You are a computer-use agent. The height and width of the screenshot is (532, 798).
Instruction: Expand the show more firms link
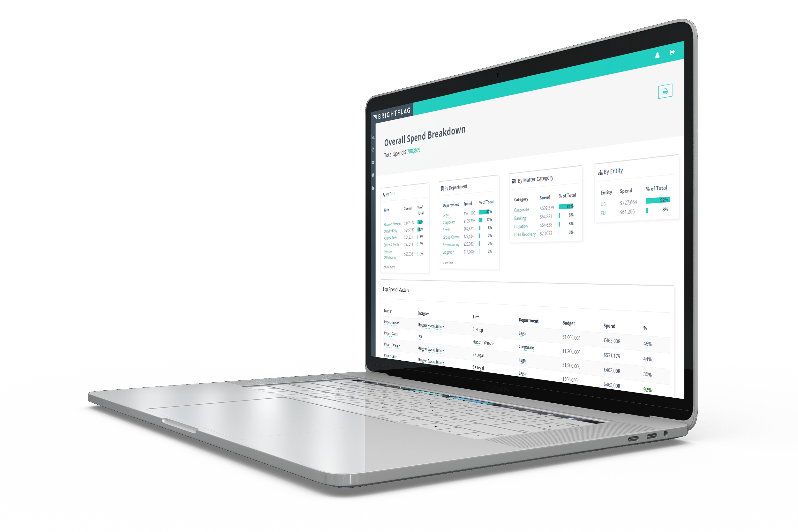point(389,267)
